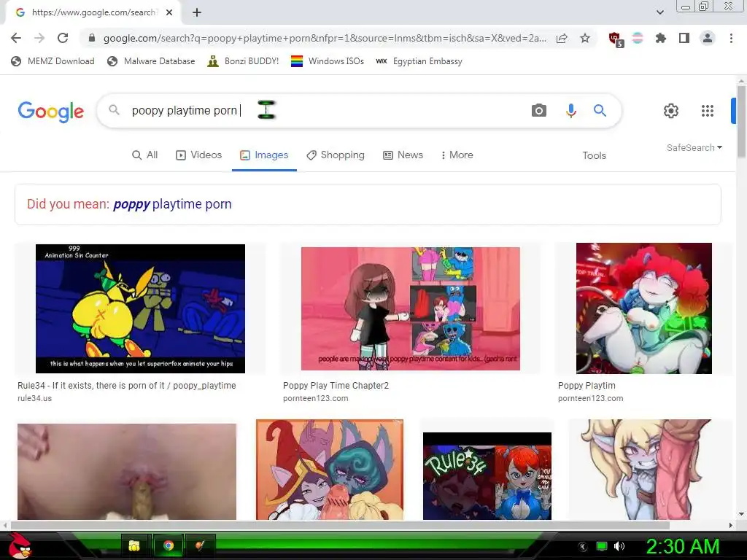Open the Egyptian Embassy bookmark
The width and height of the screenshot is (747, 560).
419,61
